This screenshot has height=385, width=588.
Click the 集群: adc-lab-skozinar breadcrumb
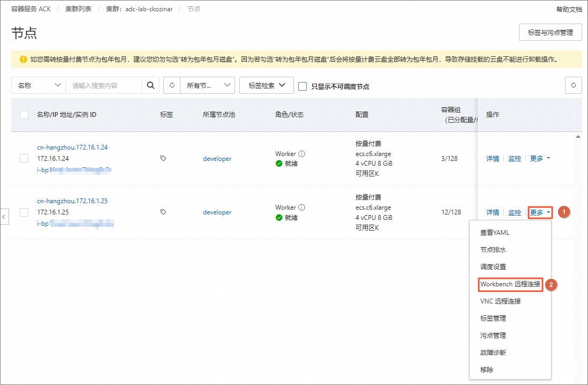[139, 9]
